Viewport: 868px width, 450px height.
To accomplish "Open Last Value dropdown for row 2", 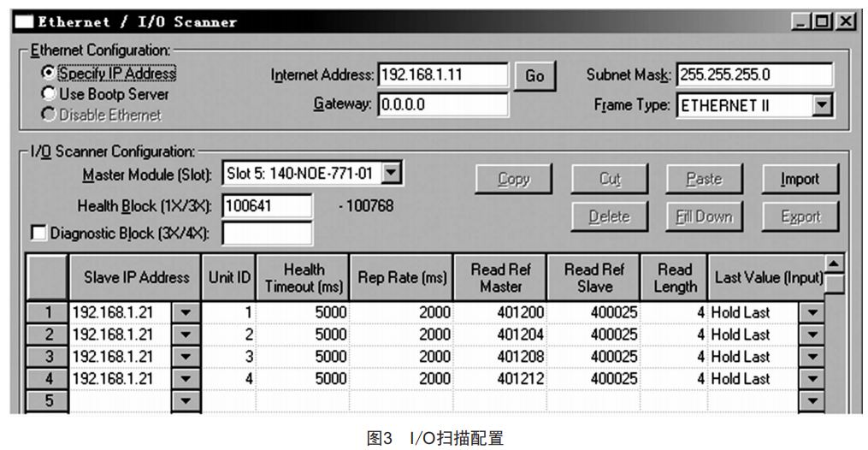I will [812, 335].
